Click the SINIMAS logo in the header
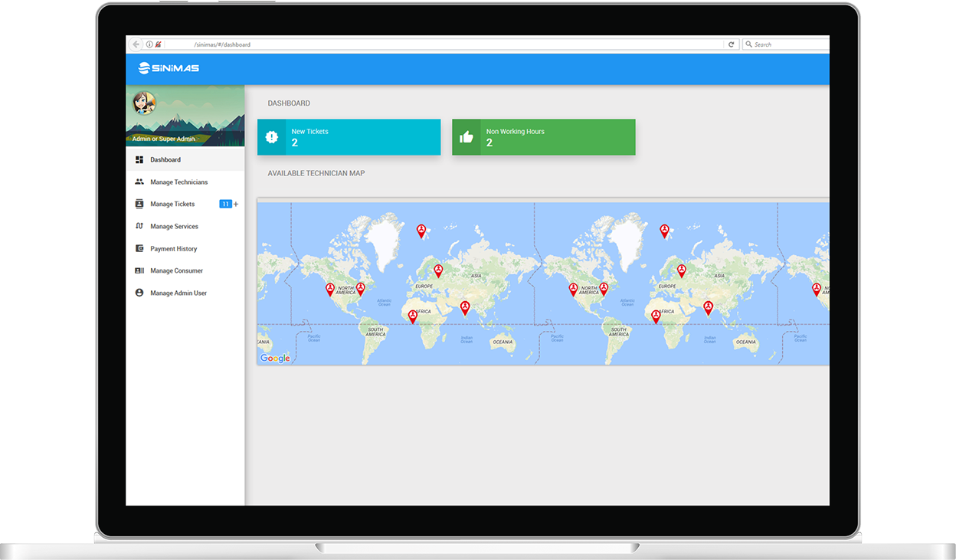956x560 pixels. [169, 68]
